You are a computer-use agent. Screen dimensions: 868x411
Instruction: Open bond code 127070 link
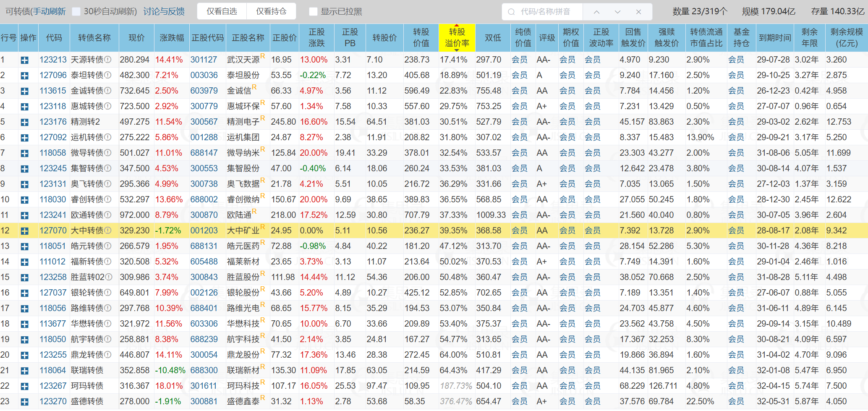(x=53, y=231)
